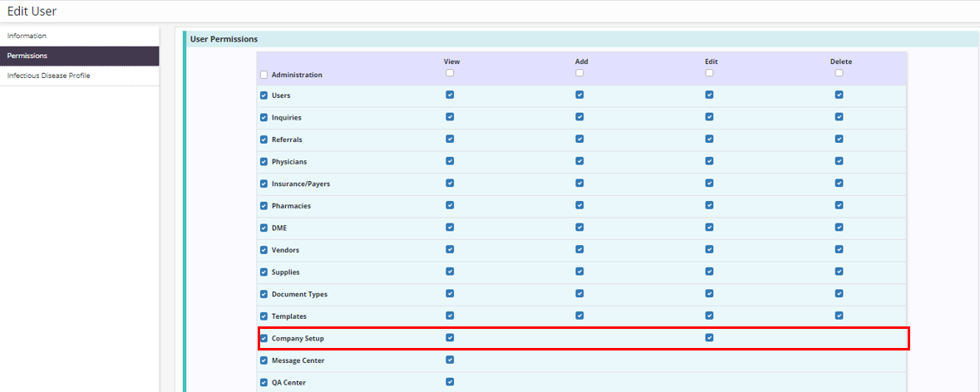Toggle the Delete column header checkbox
This screenshot has height=392, width=980.
(839, 73)
